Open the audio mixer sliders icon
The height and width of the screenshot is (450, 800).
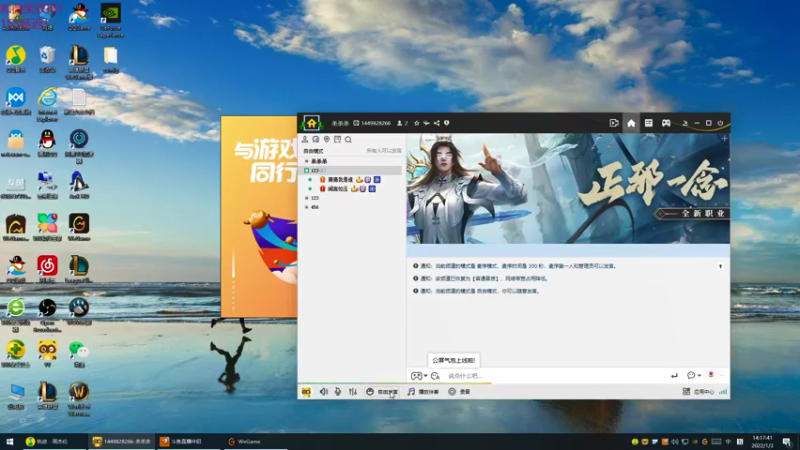tap(353, 392)
